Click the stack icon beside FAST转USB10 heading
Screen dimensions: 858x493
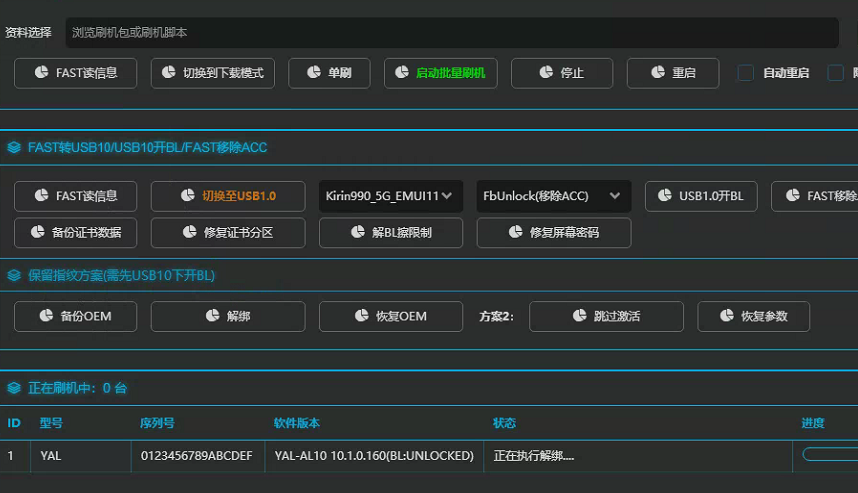14,148
